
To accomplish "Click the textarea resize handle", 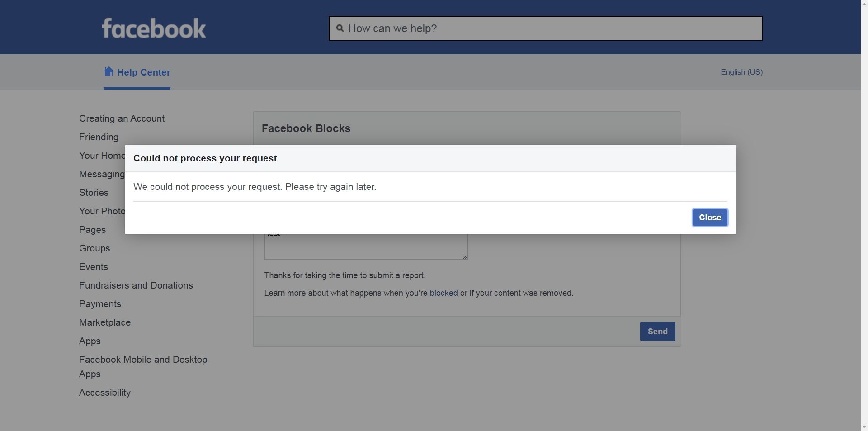I will coord(464,256).
